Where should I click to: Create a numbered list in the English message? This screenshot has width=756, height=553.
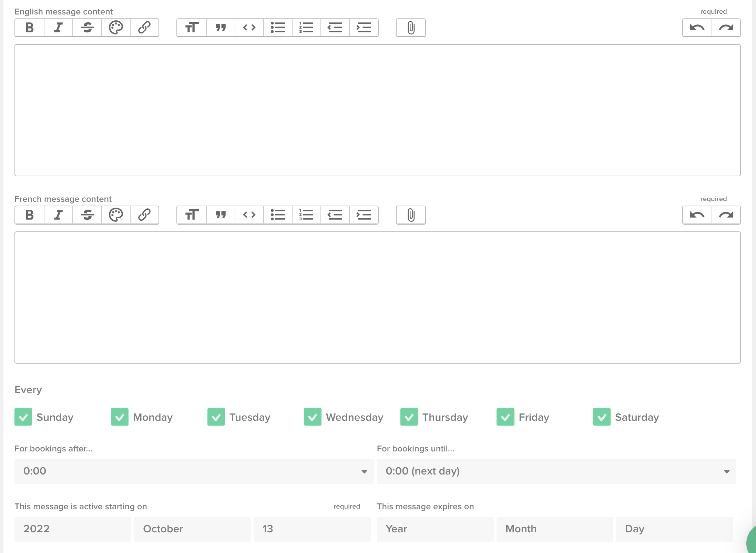[306, 28]
